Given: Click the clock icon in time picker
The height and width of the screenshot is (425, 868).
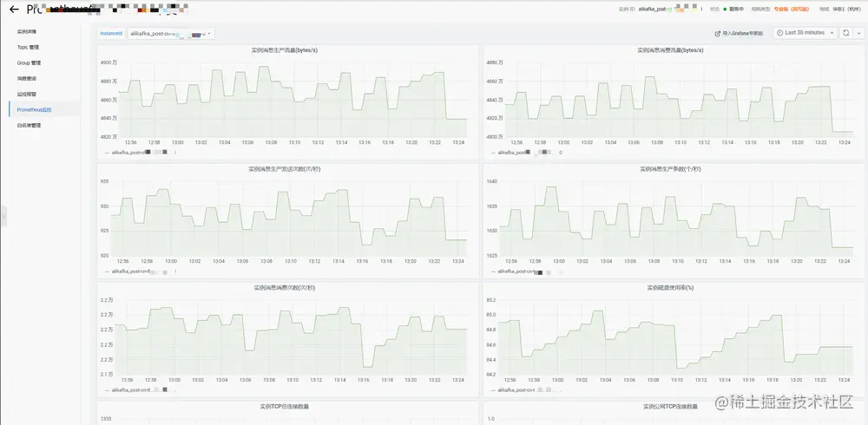Looking at the screenshot, I should [780, 33].
